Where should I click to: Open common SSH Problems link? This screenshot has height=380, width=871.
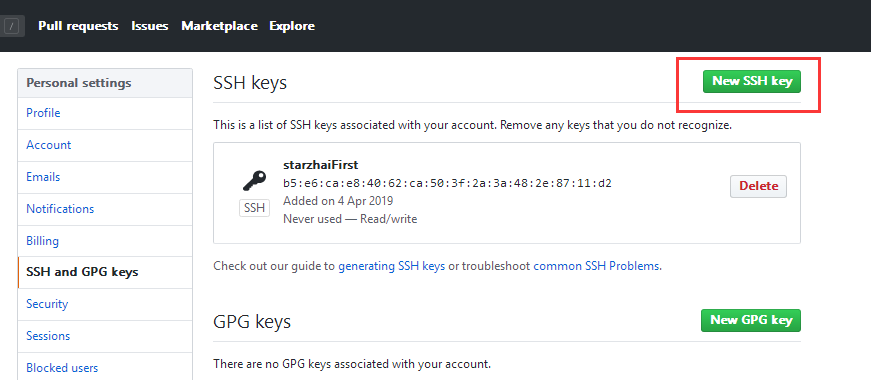tap(596, 266)
